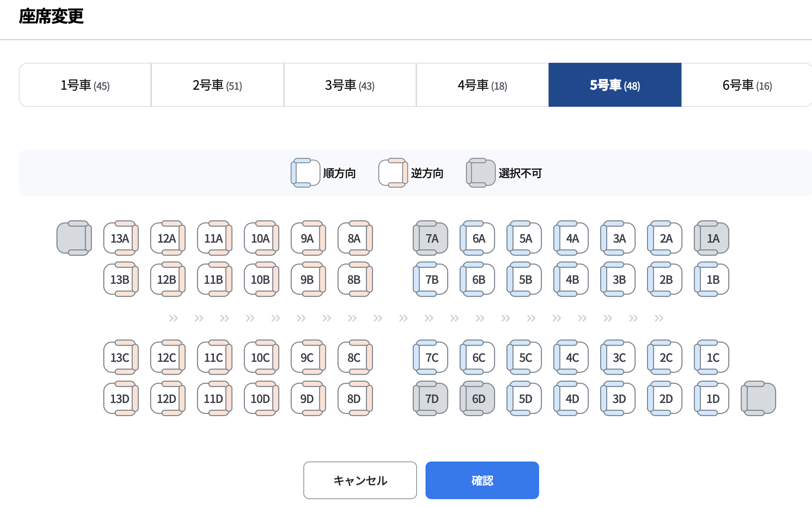Select seat 4D
The image size is (812, 508).
pyautogui.click(x=571, y=399)
